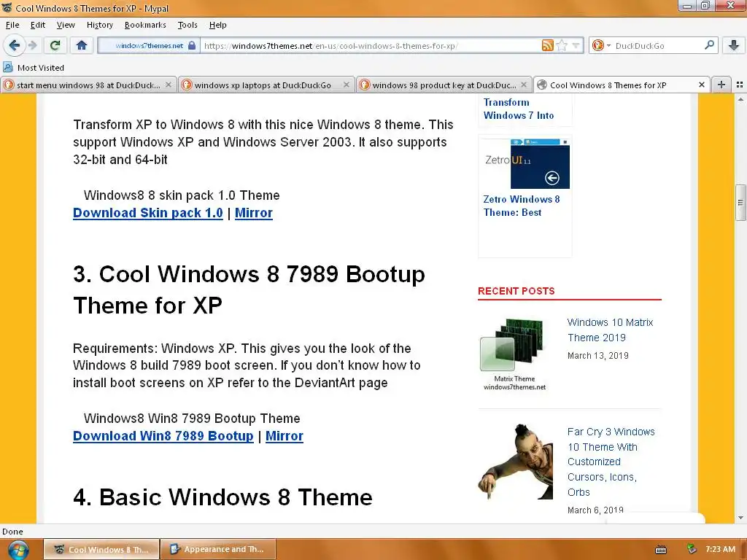Image resolution: width=747 pixels, height=560 pixels.
Task: Open the Windows Start orb
Action: coord(18,550)
